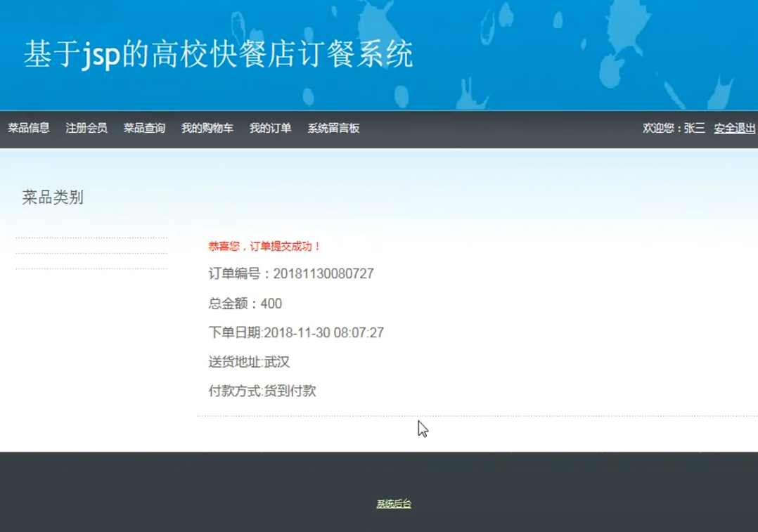Screen dimensions: 758x532
Task: Select the order number 20181130080727 text
Action: point(323,273)
